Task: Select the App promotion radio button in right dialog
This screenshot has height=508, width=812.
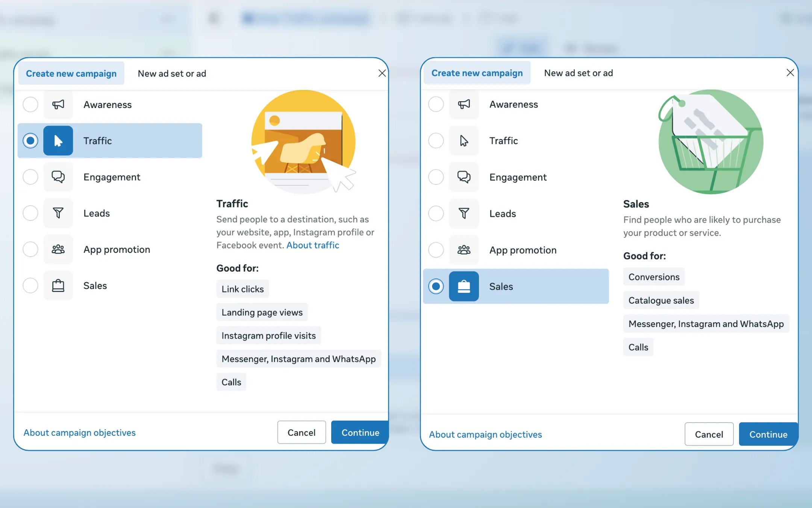Action: click(x=436, y=250)
